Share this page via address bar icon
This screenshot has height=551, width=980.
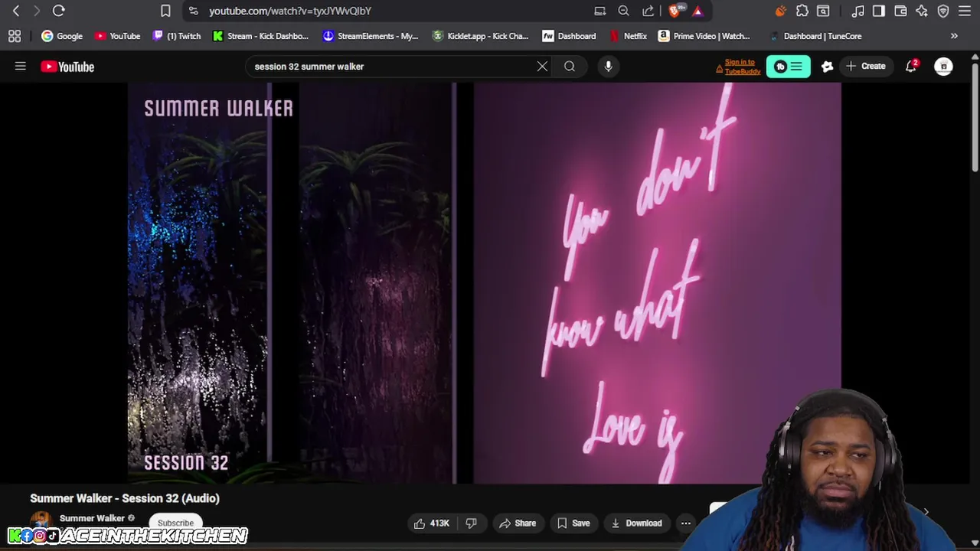click(648, 11)
